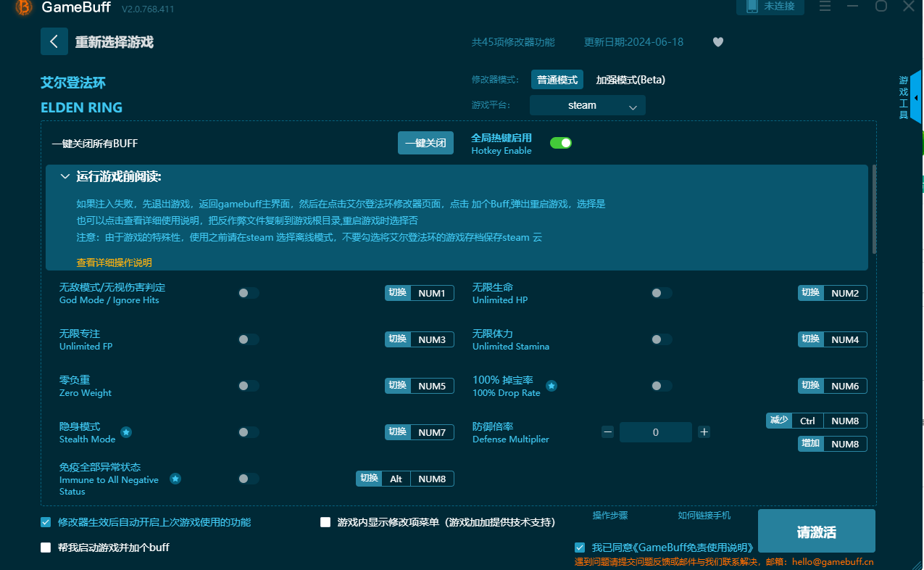Disable the 全局热键启用 hotkey switch

(560, 143)
